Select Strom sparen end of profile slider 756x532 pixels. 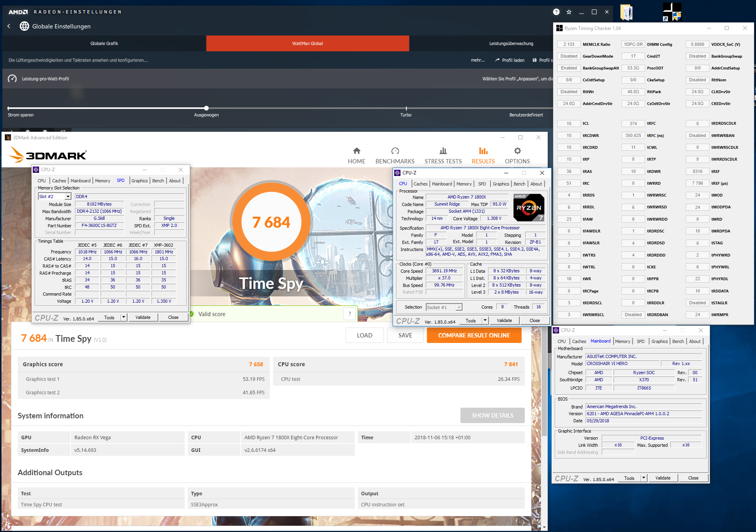point(8,108)
